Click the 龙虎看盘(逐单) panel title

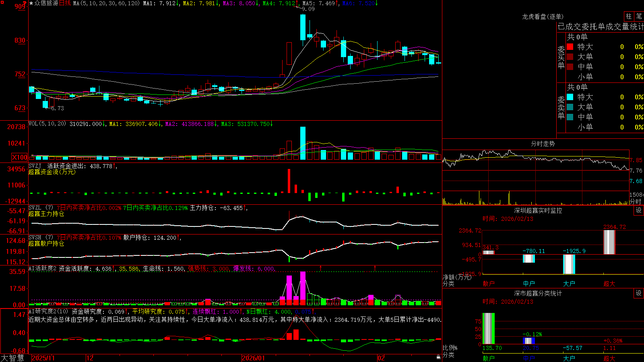pos(543,16)
